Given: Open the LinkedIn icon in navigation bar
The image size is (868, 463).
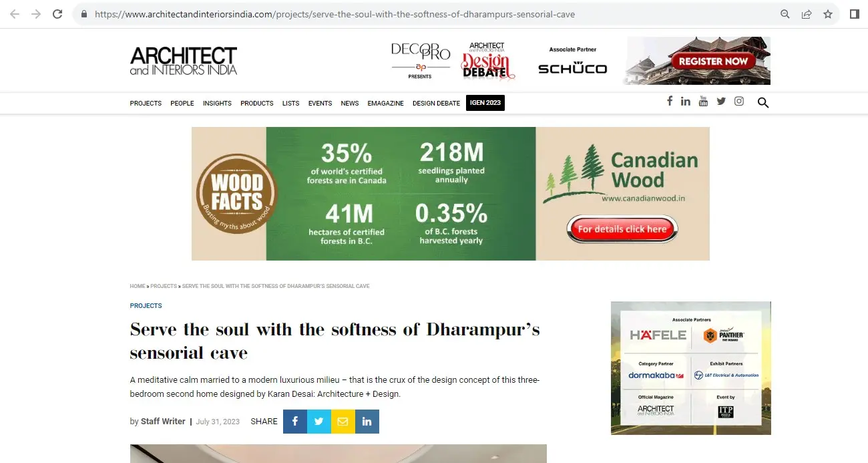Looking at the screenshot, I should 686,102.
